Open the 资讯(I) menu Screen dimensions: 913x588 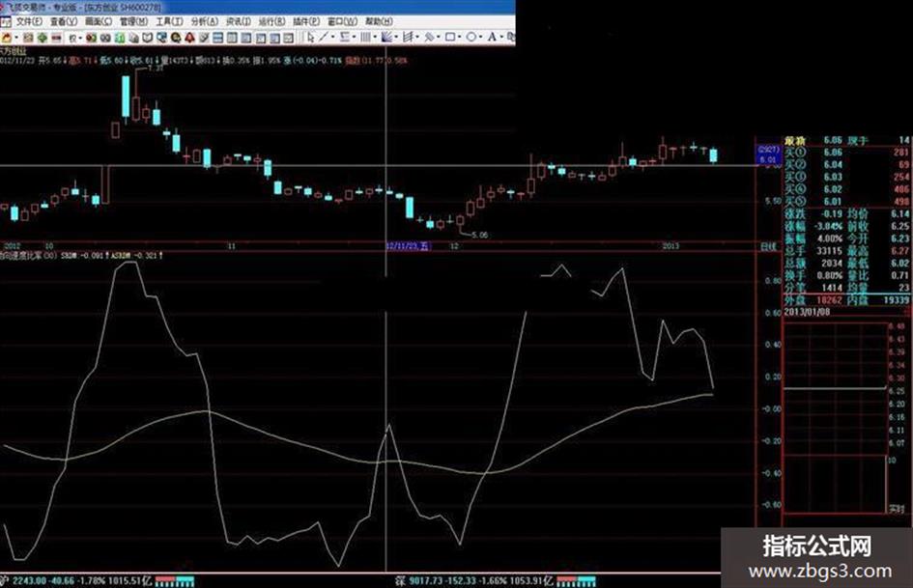click(x=238, y=21)
